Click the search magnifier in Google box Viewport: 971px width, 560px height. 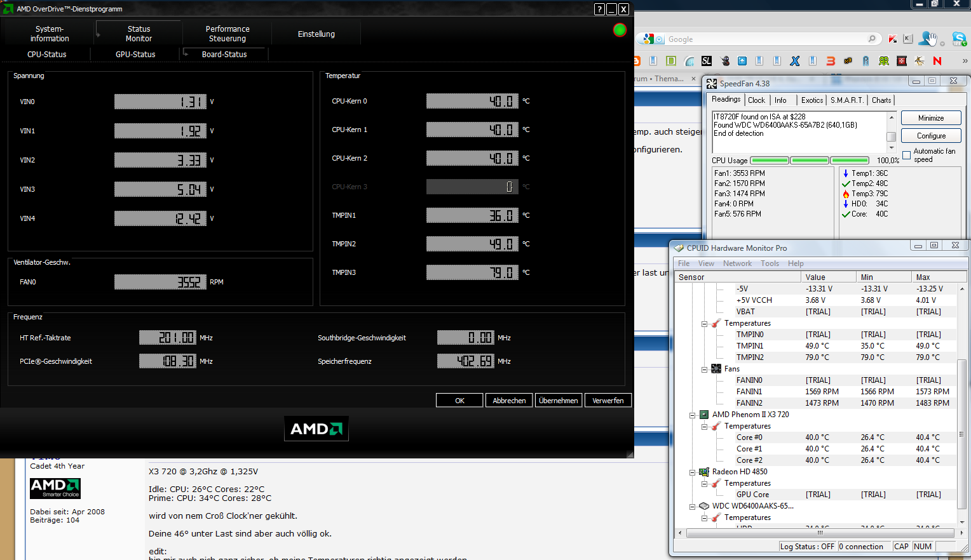pos(872,39)
